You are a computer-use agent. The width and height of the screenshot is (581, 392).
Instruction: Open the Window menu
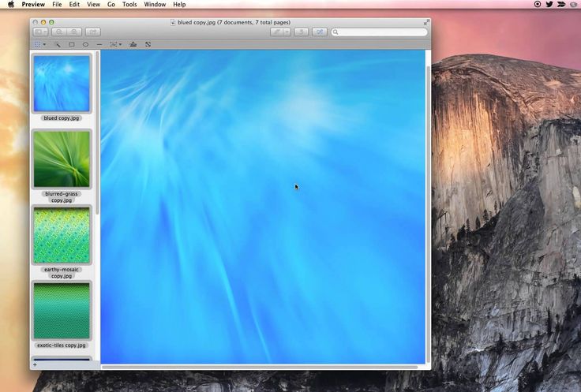tap(155, 5)
